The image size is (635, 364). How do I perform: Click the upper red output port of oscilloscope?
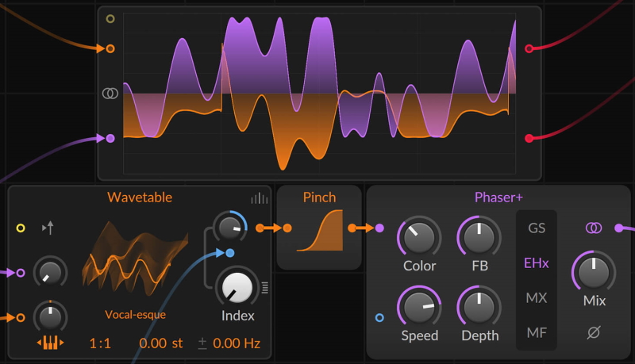tap(529, 49)
